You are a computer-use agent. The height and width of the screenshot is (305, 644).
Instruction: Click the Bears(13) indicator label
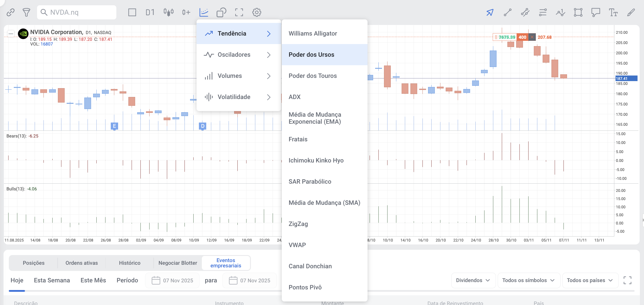[22, 136]
